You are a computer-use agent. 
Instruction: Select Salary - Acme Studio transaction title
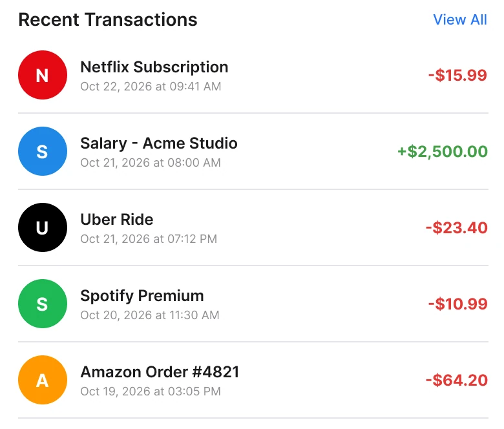[x=159, y=143]
